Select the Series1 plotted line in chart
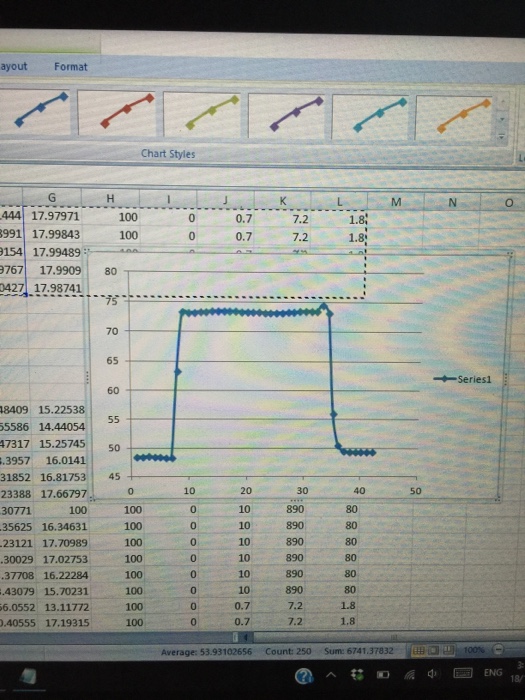525x700 pixels. (254, 312)
